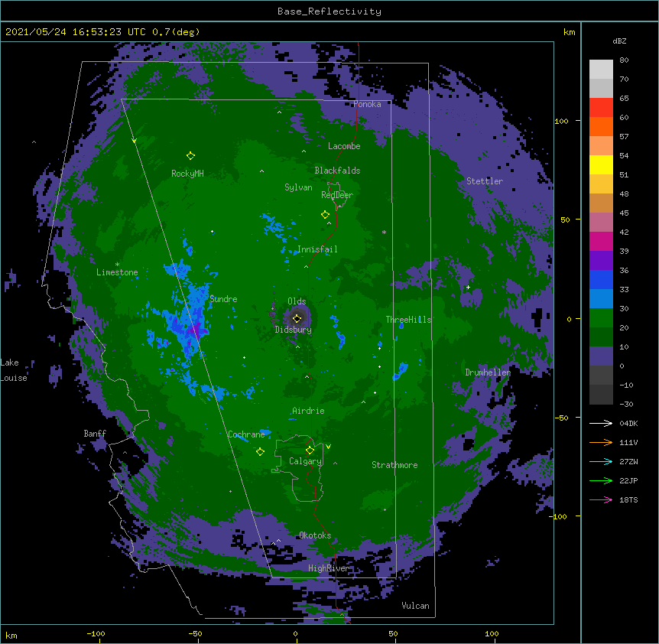Screen dimensions: 659x644
Task: Pick the royal blue swatch in dBZ legend
Action: pos(601,279)
